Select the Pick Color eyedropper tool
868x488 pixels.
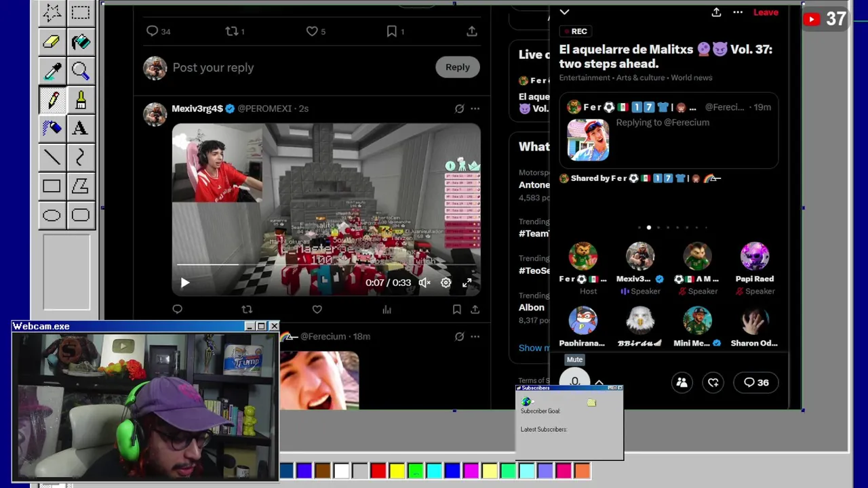pyautogui.click(x=52, y=70)
